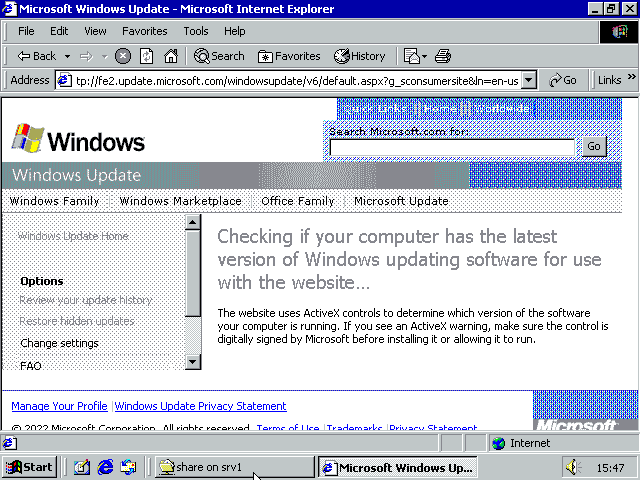Image resolution: width=640 pixels, height=480 pixels.
Task: Open the History toolbar button
Action: 360,56
